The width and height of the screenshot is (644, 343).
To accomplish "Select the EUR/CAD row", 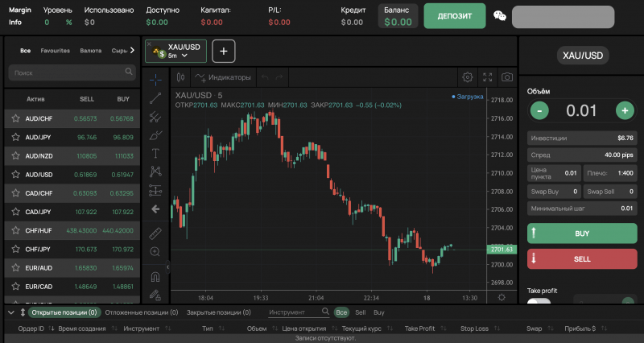I will click(x=72, y=287).
